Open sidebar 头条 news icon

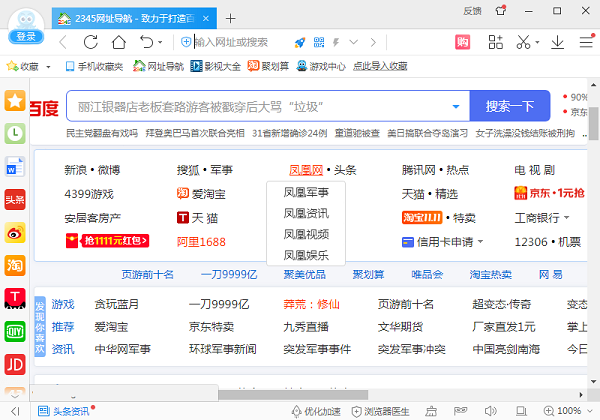click(x=15, y=200)
